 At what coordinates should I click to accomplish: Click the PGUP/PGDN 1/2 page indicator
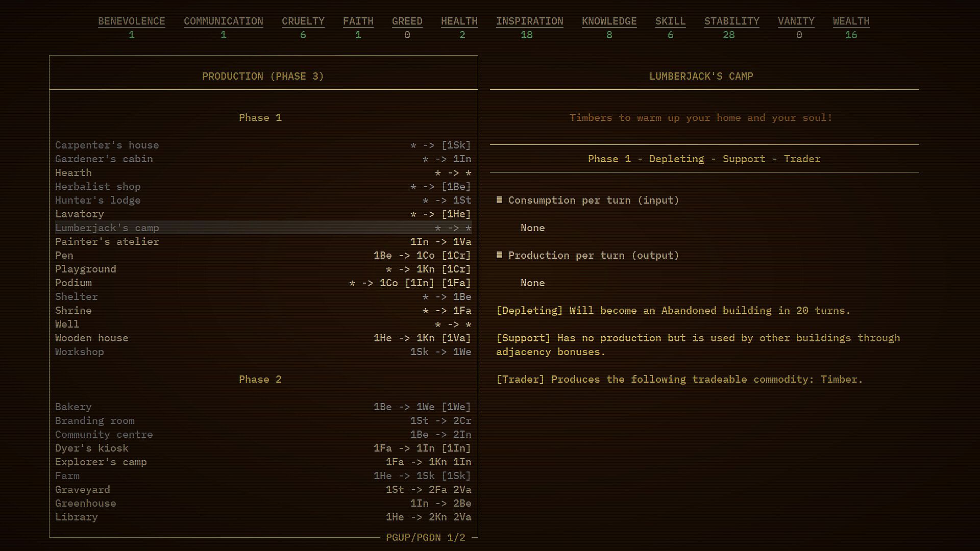tap(425, 537)
